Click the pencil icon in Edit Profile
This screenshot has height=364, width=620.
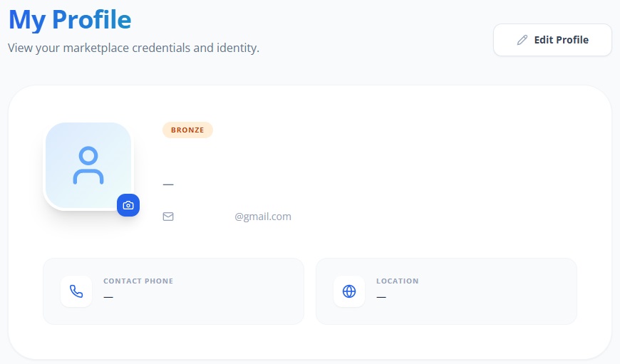tap(522, 40)
